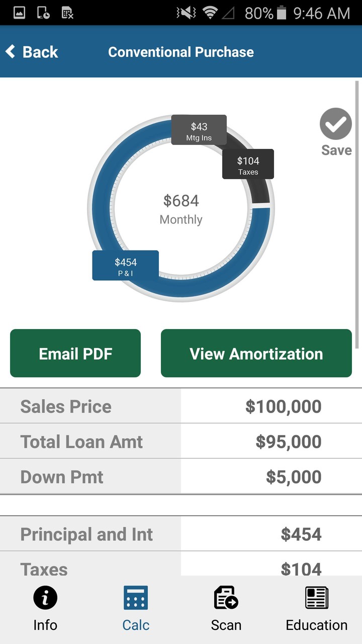Tap the back arrow chevron
362x644 pixels.
(10, 51)
